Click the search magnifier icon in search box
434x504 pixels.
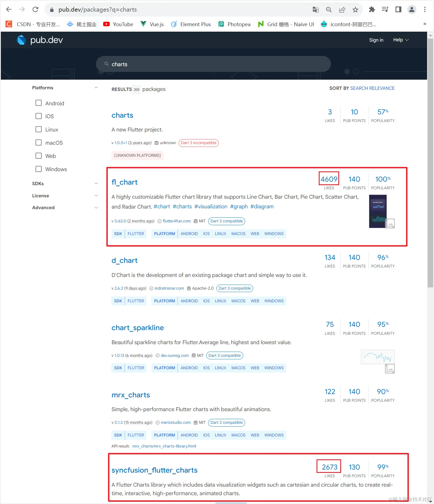pos(106,64)
